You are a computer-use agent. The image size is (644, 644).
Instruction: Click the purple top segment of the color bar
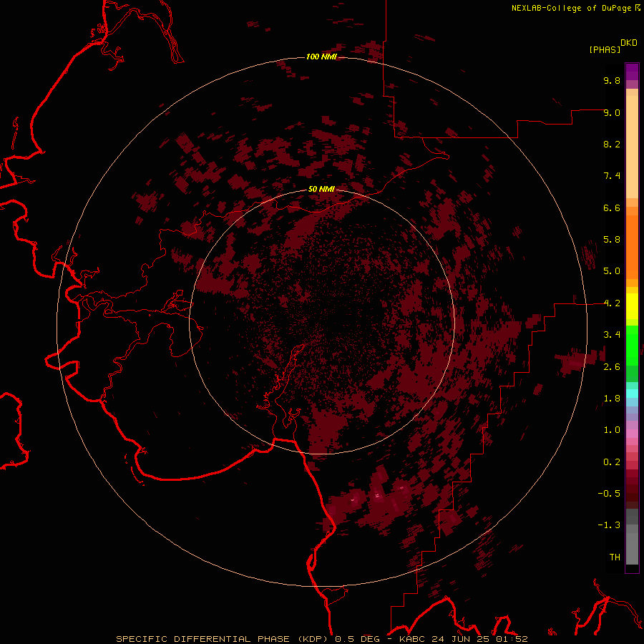coord(632,72)
